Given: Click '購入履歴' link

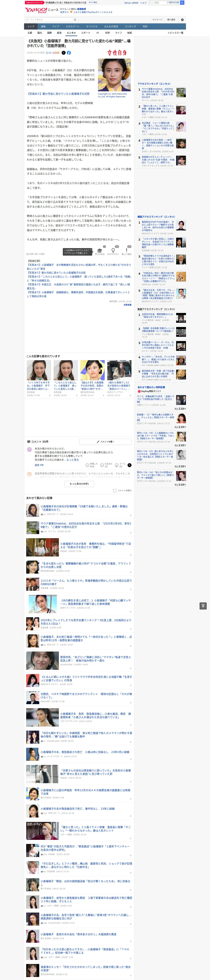Looking at the screenshot, I should [x=171, y=20].
